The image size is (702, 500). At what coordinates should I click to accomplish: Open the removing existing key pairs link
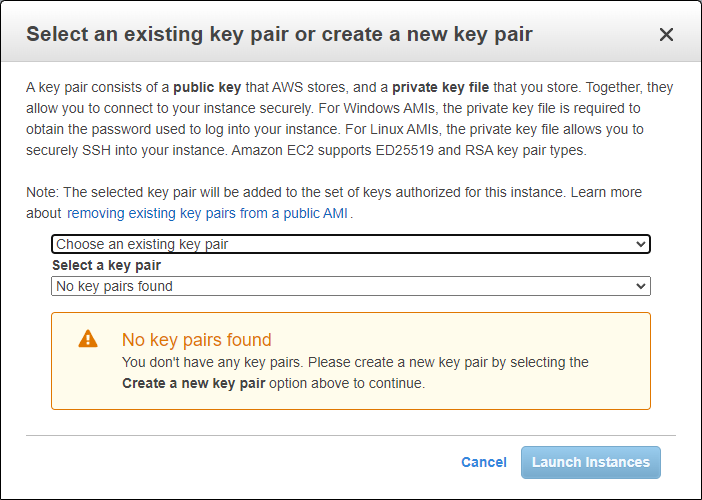pyautogui.click(x=207, y=214)
